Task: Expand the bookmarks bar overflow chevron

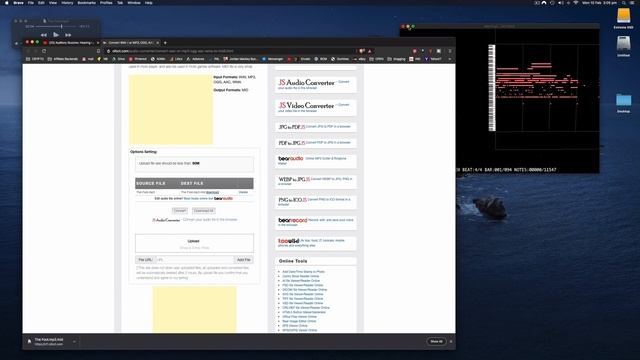Action: (x=450, y=59)
